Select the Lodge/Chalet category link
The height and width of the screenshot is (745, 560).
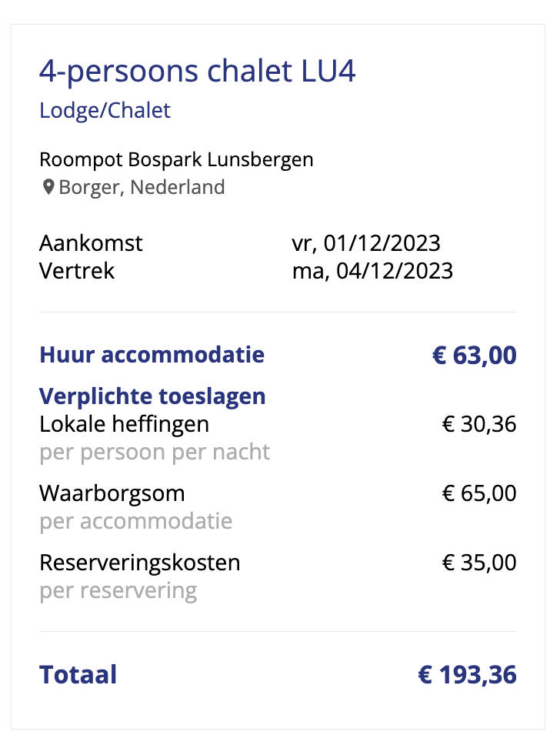105,111
